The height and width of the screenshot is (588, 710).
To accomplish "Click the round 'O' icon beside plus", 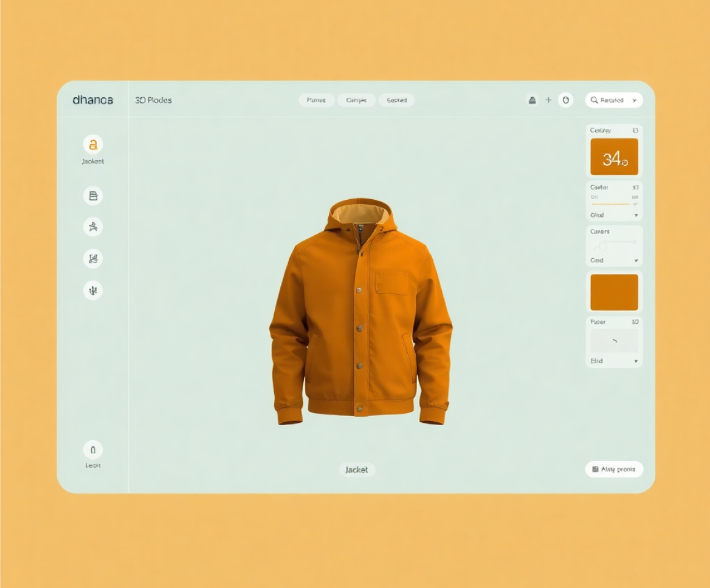I will (x=565, y=100).
